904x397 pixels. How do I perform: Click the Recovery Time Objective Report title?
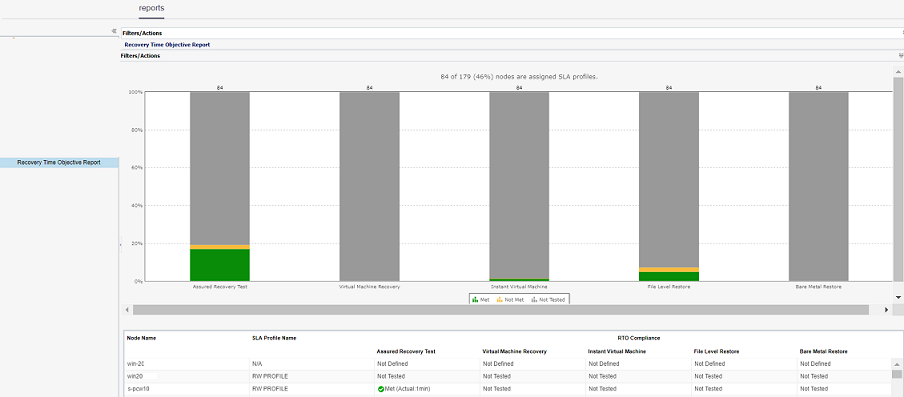click(x=167, y=44)
